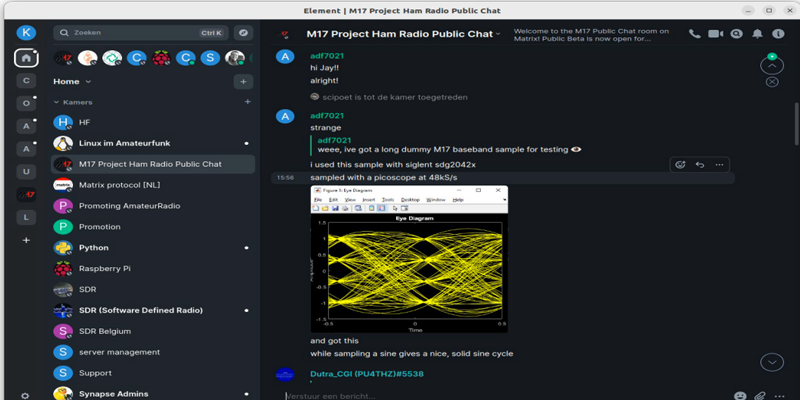Open room name dropdown chevron
Screen dimensions: 800x400
click(498, 34)
